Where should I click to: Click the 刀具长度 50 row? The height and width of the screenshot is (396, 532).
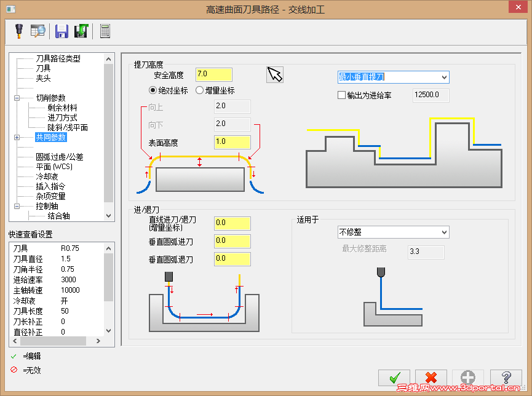pyautogui.click(x=57, y=311)
